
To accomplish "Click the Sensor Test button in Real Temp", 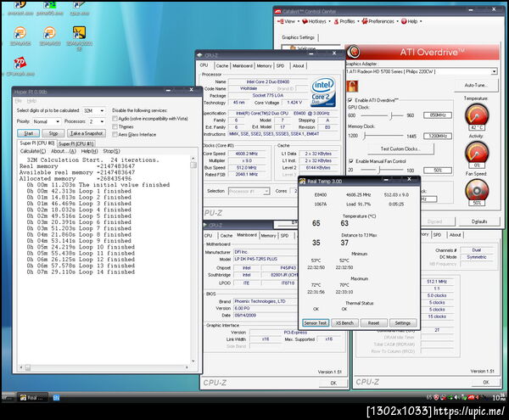I will pos(316,323).
